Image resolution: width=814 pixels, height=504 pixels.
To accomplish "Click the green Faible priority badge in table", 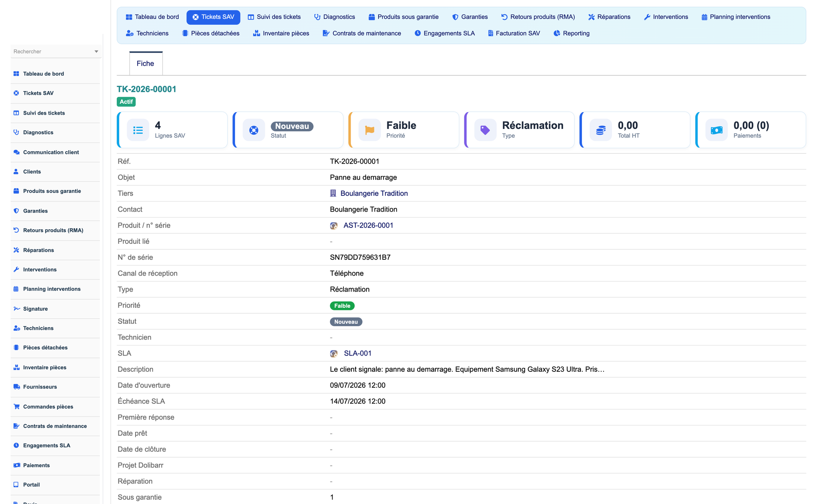I will point(342,306).
